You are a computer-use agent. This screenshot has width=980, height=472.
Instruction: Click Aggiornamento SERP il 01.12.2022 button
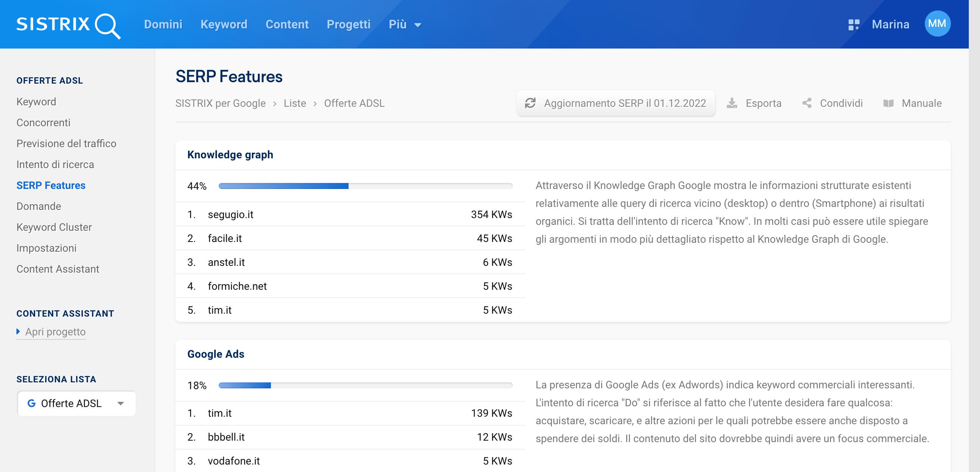point(615,103)
